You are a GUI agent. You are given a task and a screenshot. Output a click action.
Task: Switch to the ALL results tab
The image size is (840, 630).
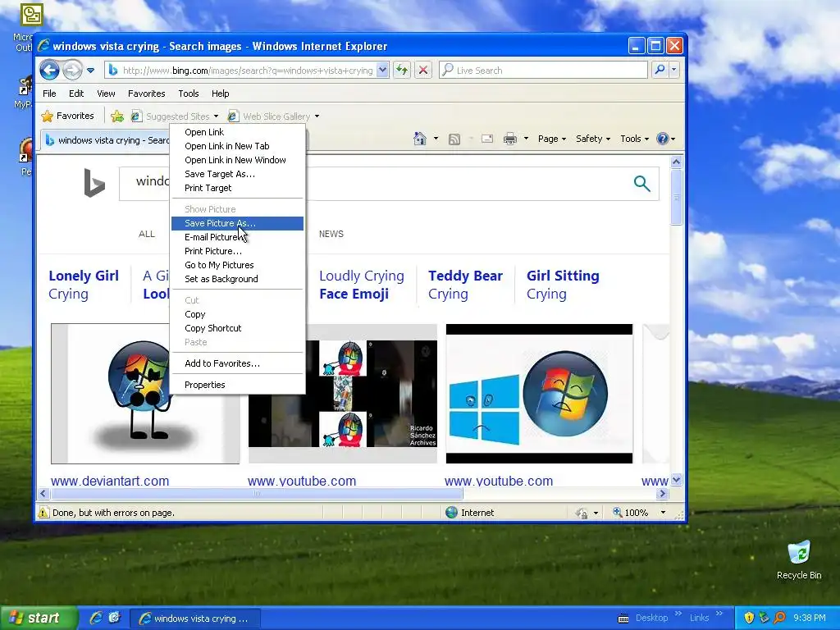(x=147, y=234)
